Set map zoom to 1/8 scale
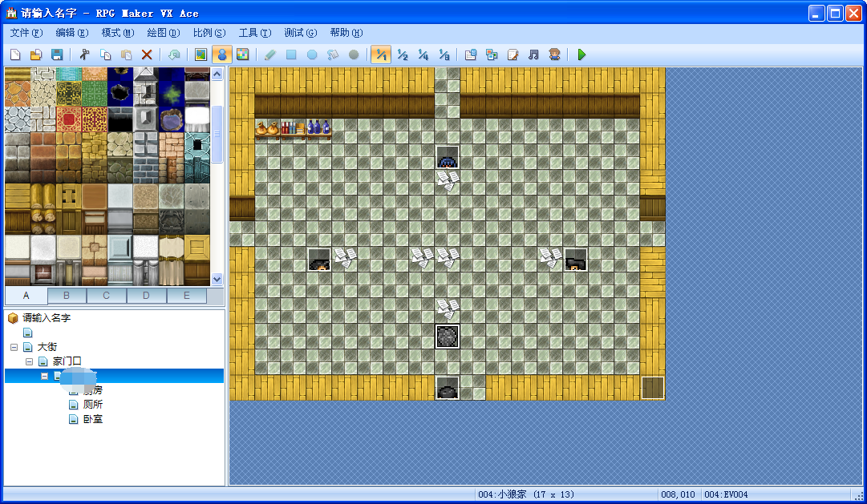Screen dimensions: 867x504 444,54
